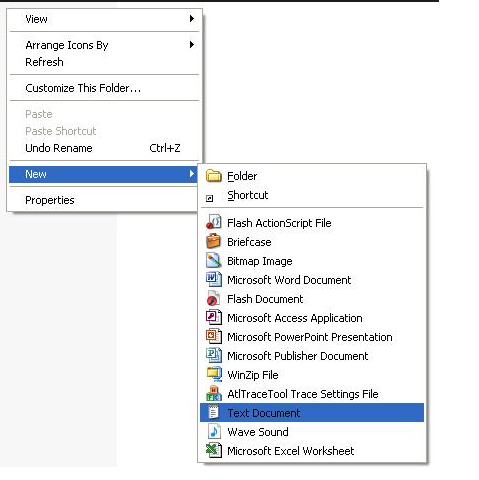Choose Undo Rename

tap(104, 148)
